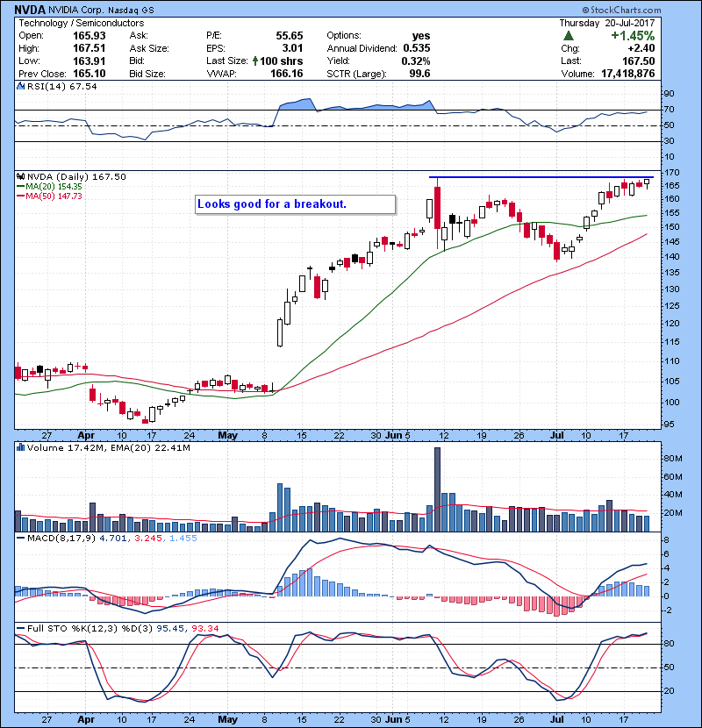Click the green MA(20) 154.35 legend
Viewport: 702px width, 728px height.
49,186
